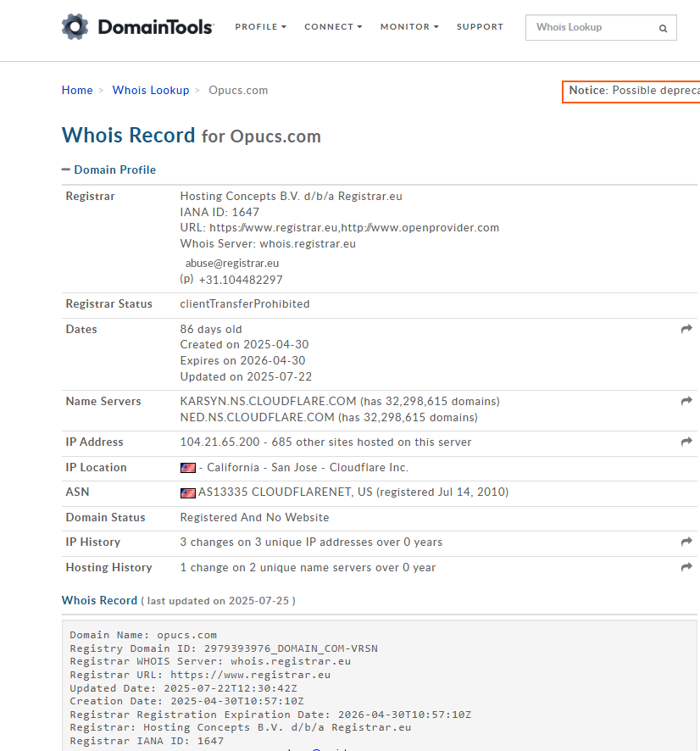This screenshot has height=751, width=700.
Task: Click 'Registrar URL: https://www.registrar.eu' raw line
Action: (x=200, y=675)
